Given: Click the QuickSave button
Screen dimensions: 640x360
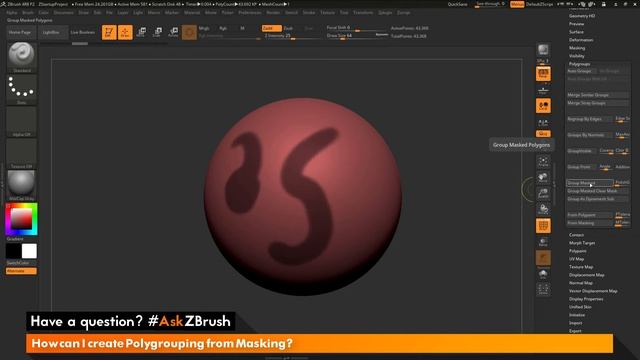Looking at the screenshot, I should point(457,4).
